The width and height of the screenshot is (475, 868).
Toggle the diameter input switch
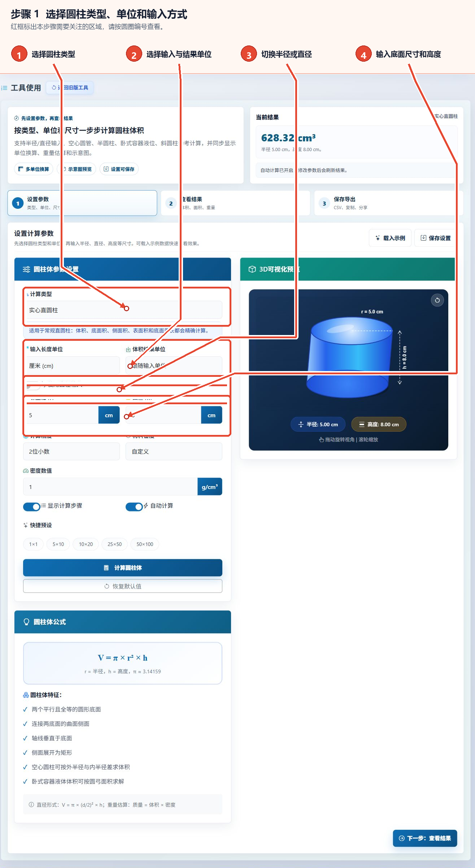click(x=33, y=385)
